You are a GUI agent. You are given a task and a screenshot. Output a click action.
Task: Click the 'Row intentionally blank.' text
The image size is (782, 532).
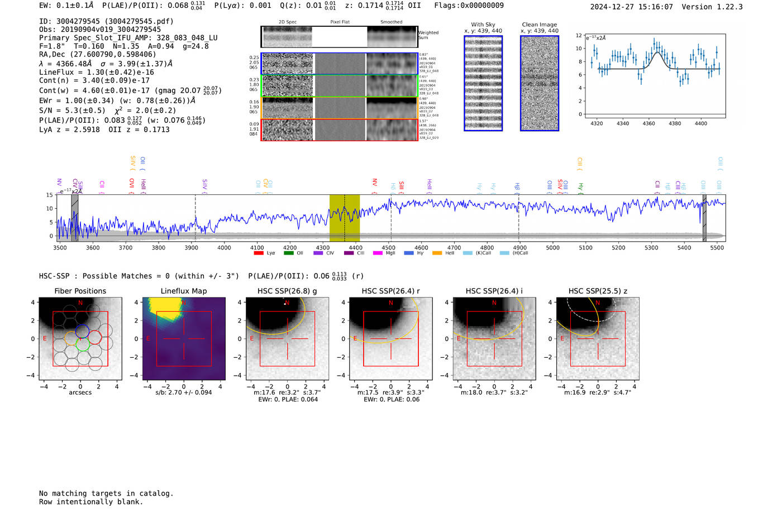pyautogui.click(x=91, y=502)
